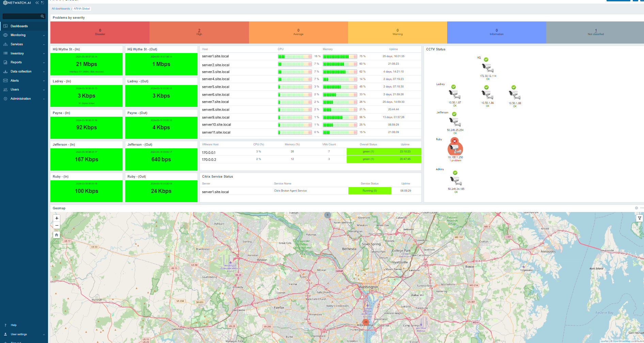Click the sidebar hide icon beside the logo
This screenshot has width=644, height=343.
coord(43,3)
